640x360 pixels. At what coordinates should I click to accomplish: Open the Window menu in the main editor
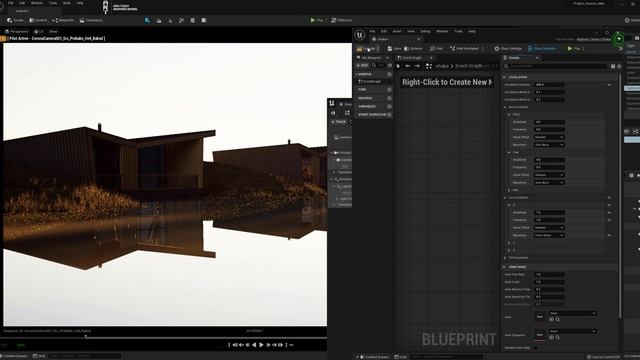(x=37, y=3)
